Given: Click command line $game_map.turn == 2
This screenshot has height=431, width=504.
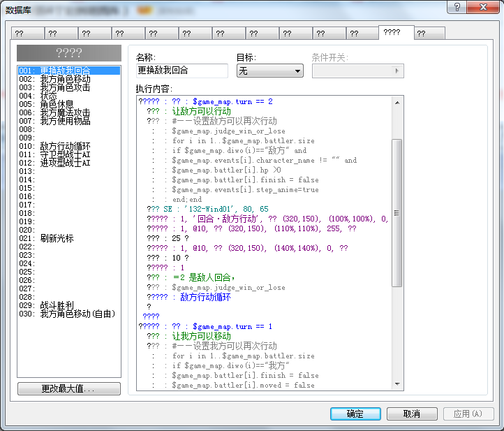Looking at the screenshot, I should (206, 101).
